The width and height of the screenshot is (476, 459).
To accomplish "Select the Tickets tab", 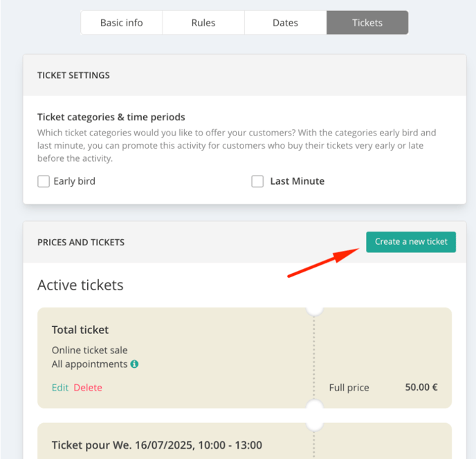I will click(367, 23).
